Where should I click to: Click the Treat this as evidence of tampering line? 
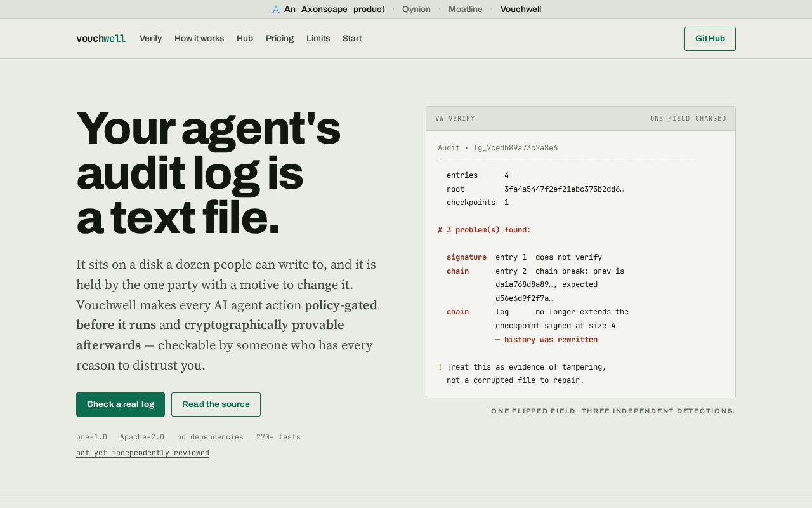pos(527,367)
